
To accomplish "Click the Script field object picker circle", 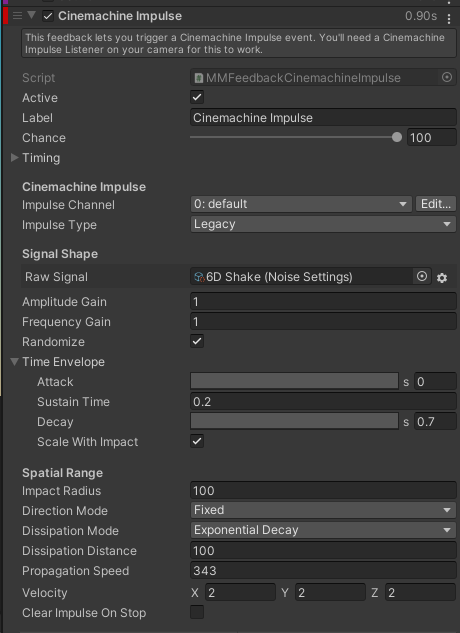I will (x=447, y=77).
